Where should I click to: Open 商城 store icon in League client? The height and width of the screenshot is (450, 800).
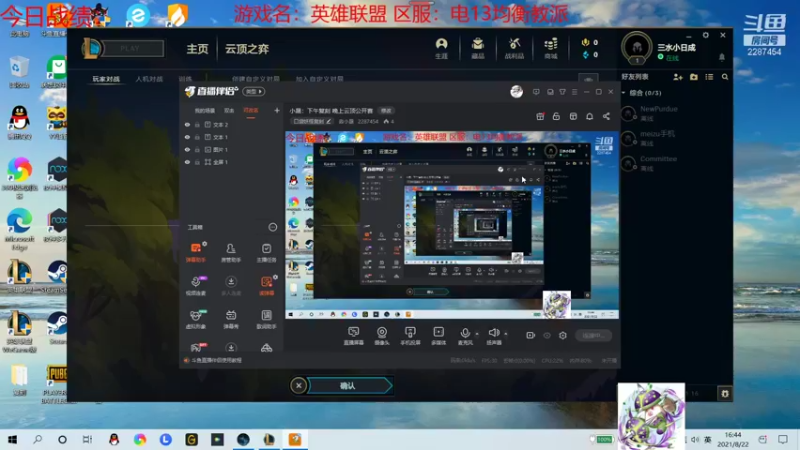click(x=551, y=48)
